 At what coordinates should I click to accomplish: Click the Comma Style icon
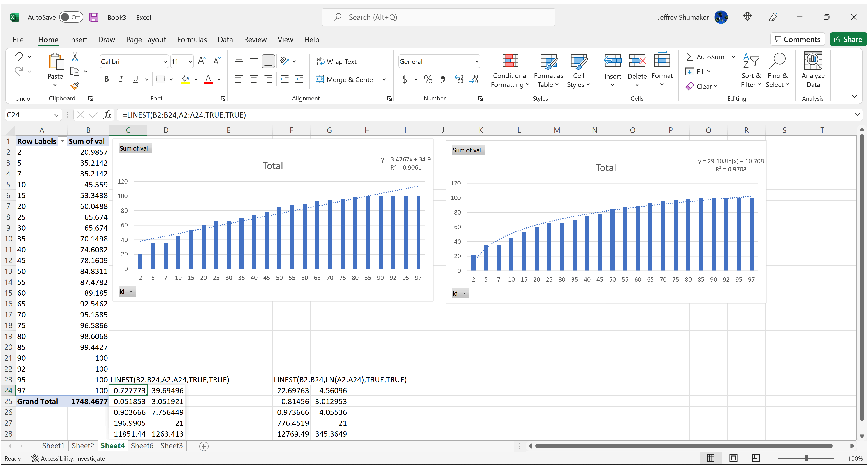[x=443, y=79]
